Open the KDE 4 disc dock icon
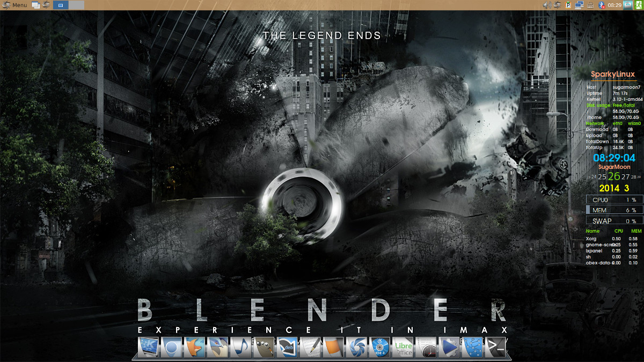 (x=379, y=348)
